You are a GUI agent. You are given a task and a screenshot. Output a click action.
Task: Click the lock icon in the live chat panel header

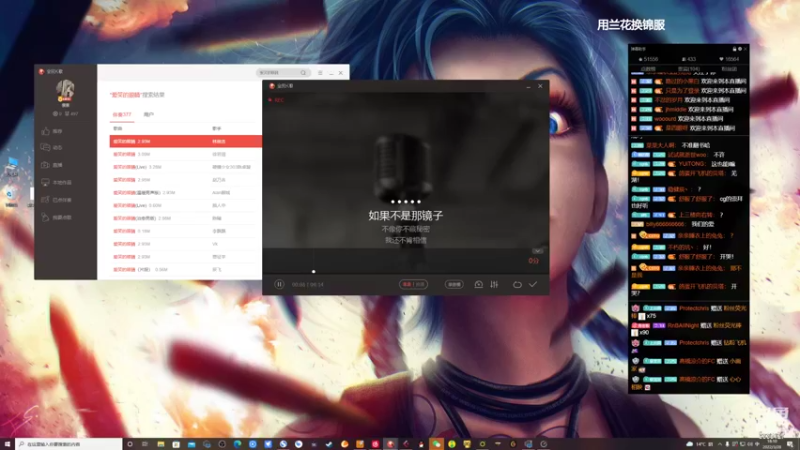click(734, 49)
